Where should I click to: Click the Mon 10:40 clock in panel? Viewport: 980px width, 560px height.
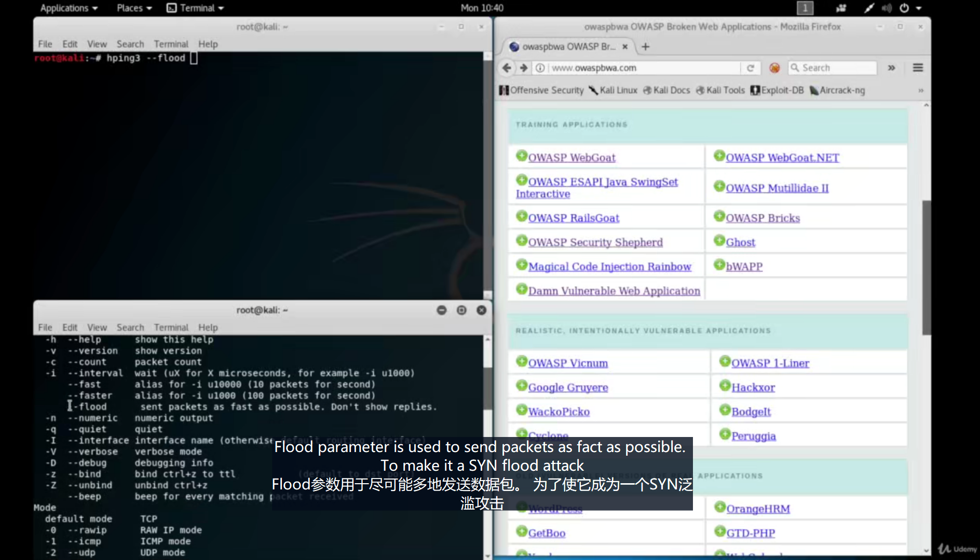482,8
